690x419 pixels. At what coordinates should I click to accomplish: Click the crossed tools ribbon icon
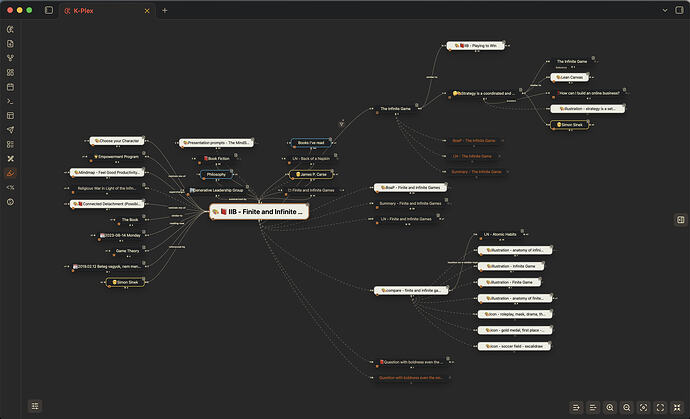pos(10,158)
